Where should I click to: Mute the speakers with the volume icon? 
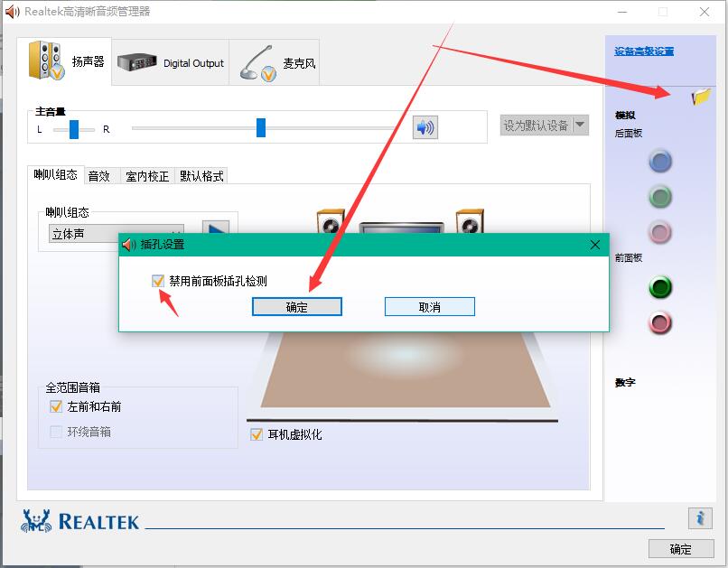424,126
